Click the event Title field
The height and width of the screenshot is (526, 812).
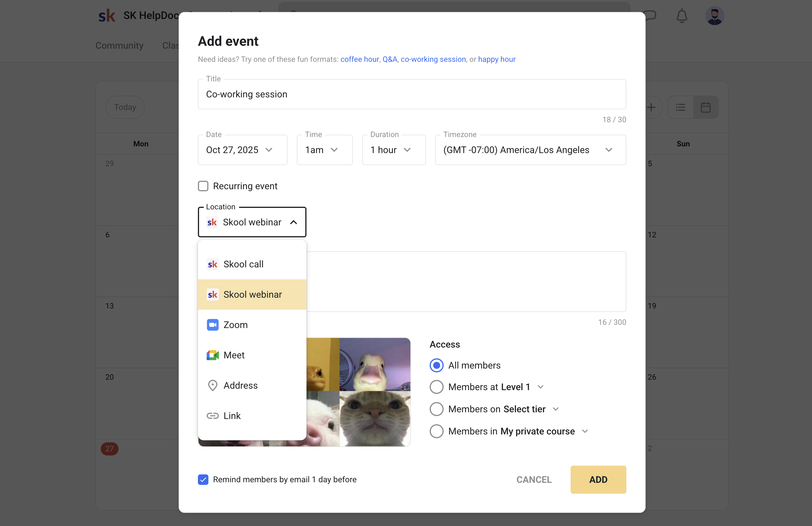click(x=412, y=94)
